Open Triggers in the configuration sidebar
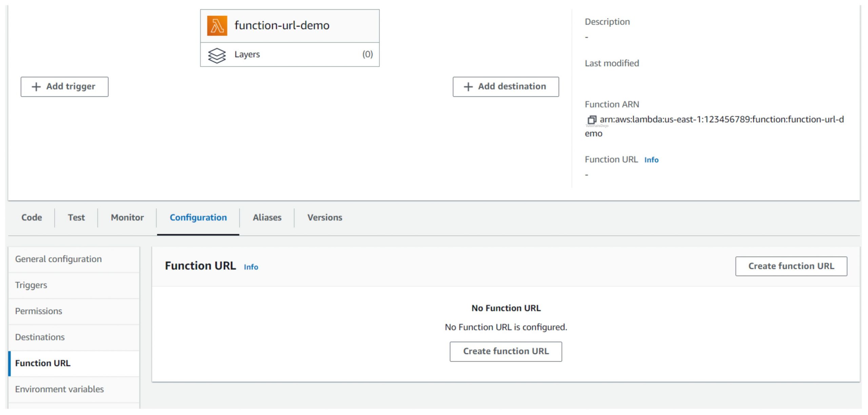This screenshot has width=868, height=415. (31, 285)
